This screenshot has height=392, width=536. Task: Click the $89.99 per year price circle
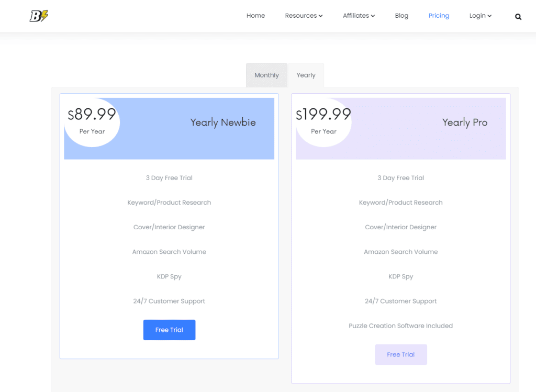[92, 121]
